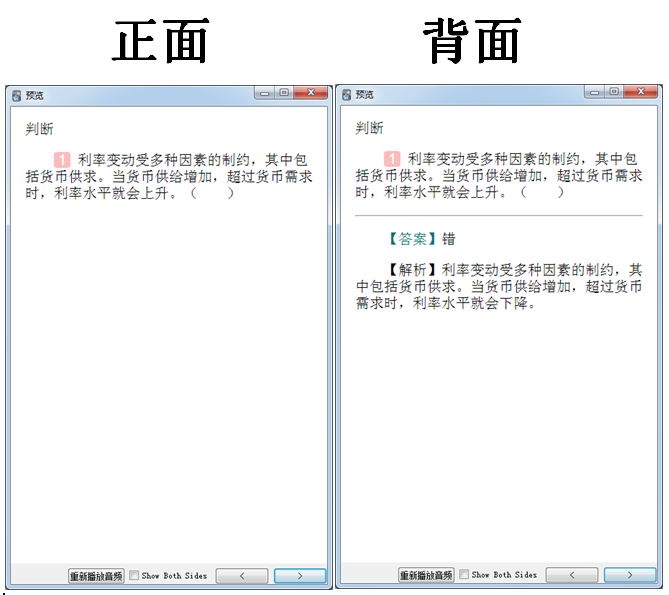
Task: Close the left preview window
Action: [311, 93]
